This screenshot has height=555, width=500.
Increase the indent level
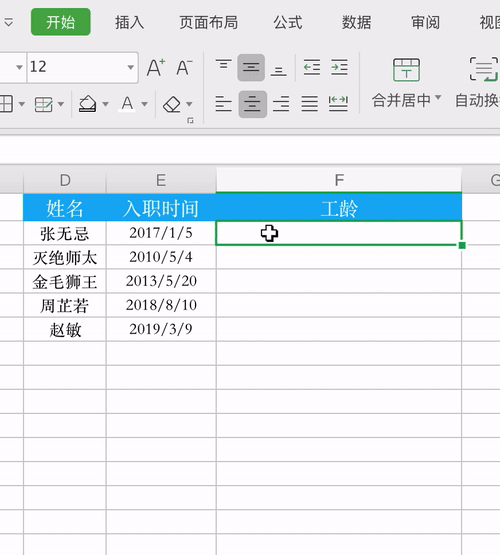point(339,67)
